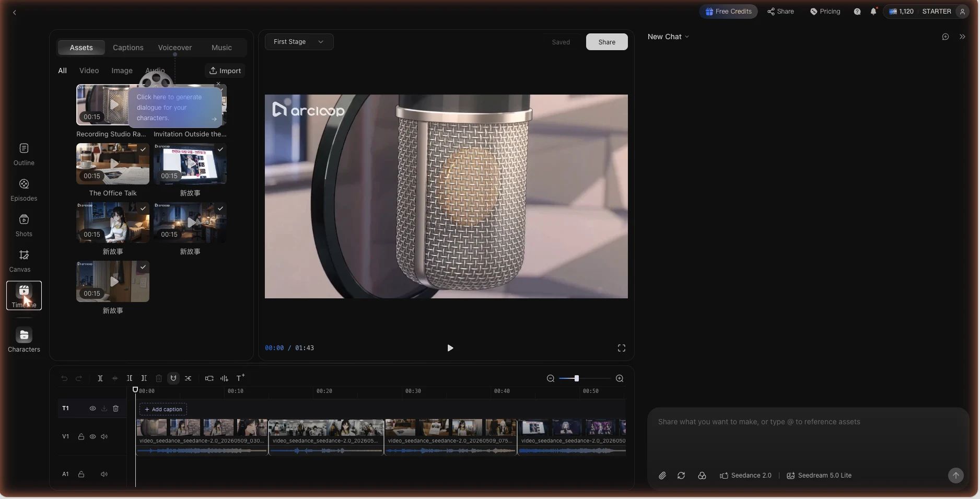Viewport: 980px width, 499px height.
Task: Click Add caption on the T1 track
Action: click(163, 409)
